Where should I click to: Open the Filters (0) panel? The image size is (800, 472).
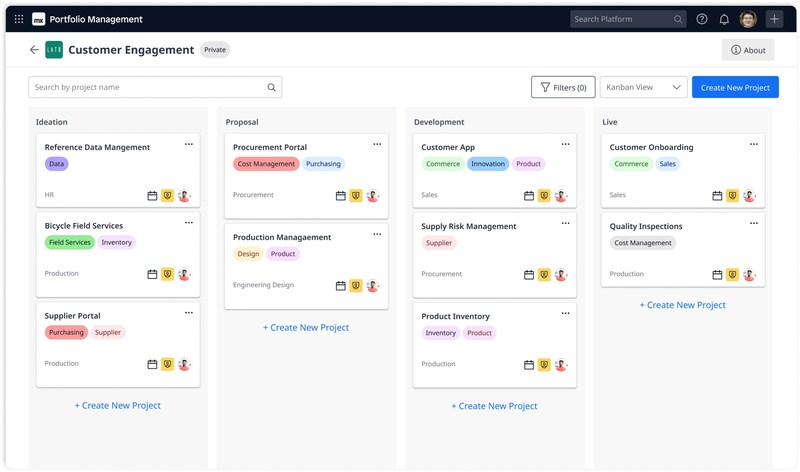(x=563, y=88)
